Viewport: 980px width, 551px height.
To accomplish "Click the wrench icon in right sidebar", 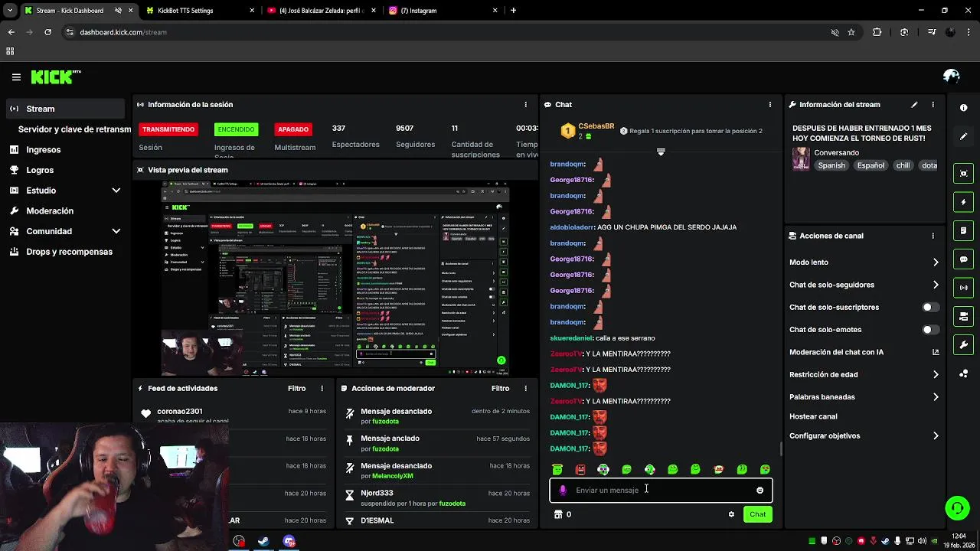I will point(963,345).
